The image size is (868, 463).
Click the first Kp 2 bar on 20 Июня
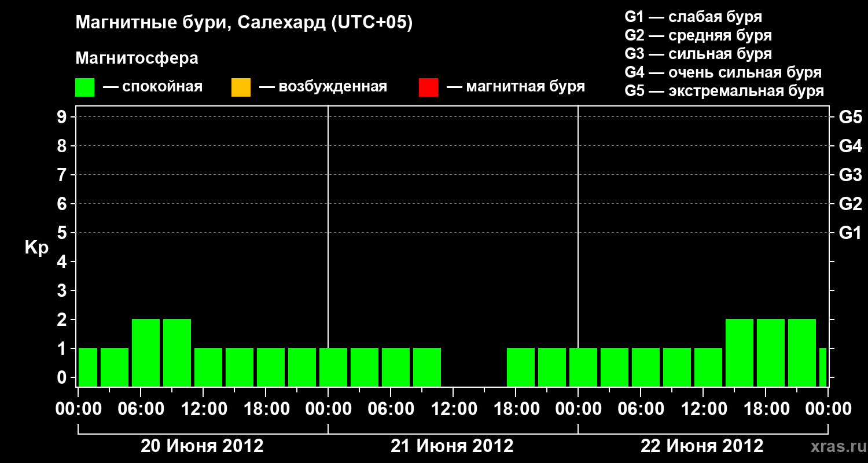[x=146, y=352]
